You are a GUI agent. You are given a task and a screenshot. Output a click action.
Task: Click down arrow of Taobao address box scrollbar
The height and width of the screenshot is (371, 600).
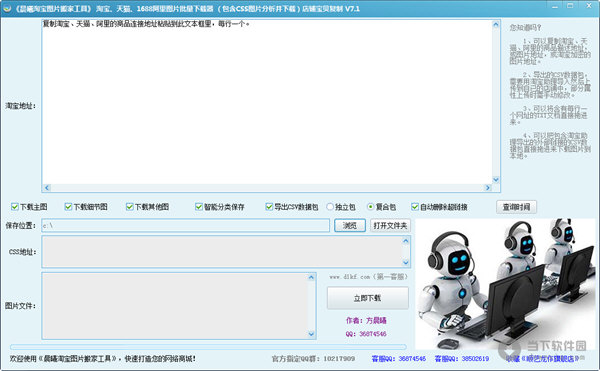[496, 179]
